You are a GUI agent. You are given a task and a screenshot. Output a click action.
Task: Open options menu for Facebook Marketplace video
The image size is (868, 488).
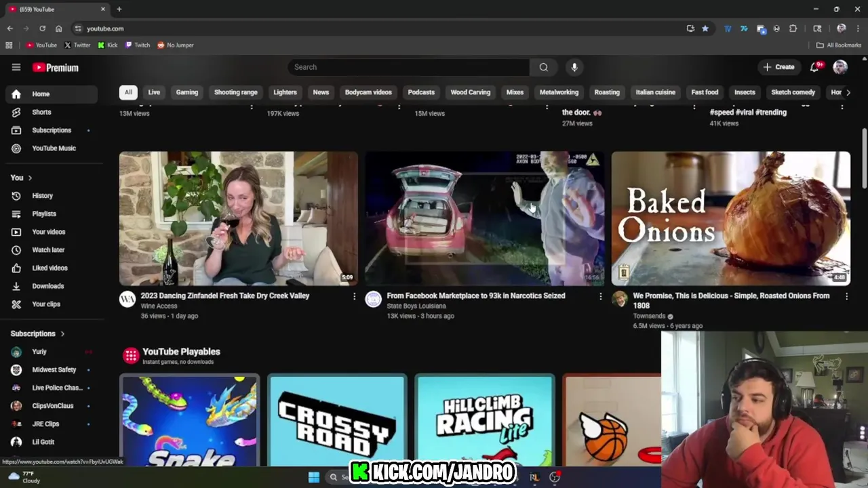click(x=600, y=296)
